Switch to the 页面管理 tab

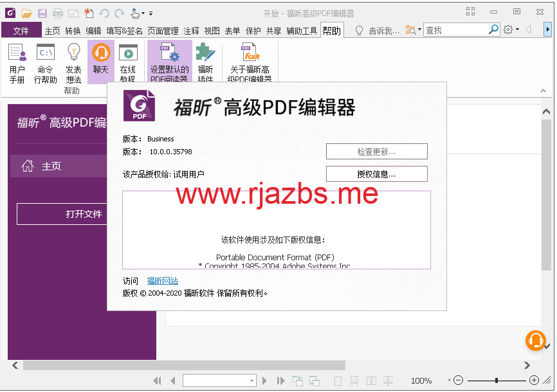[163, 31]
